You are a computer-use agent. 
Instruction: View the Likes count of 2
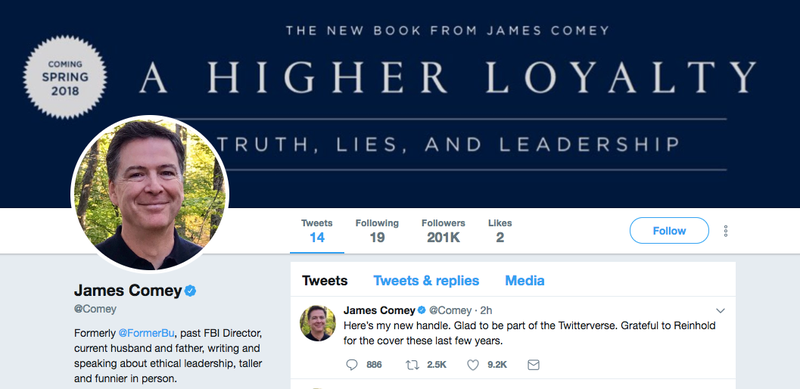click(500, 231)
